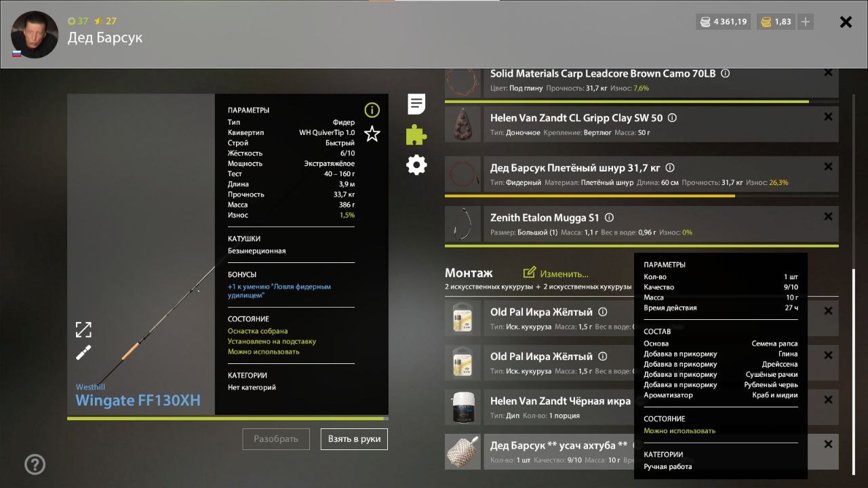
Task: Click the braided line wear progress bar
Action: 642,196
